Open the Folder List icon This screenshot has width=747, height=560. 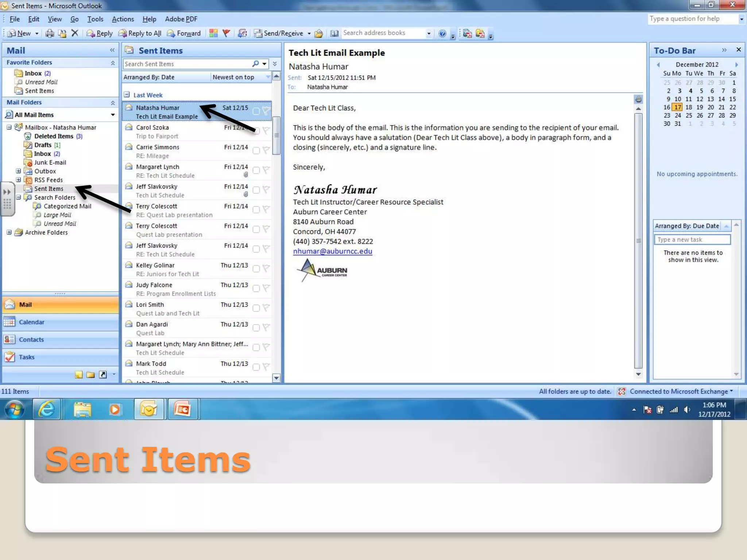click(x=90, y=374)
